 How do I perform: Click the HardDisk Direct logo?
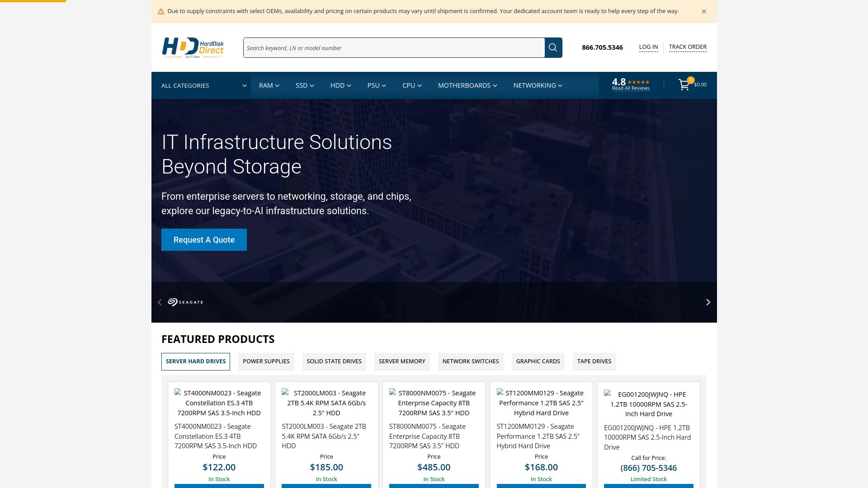193,47
